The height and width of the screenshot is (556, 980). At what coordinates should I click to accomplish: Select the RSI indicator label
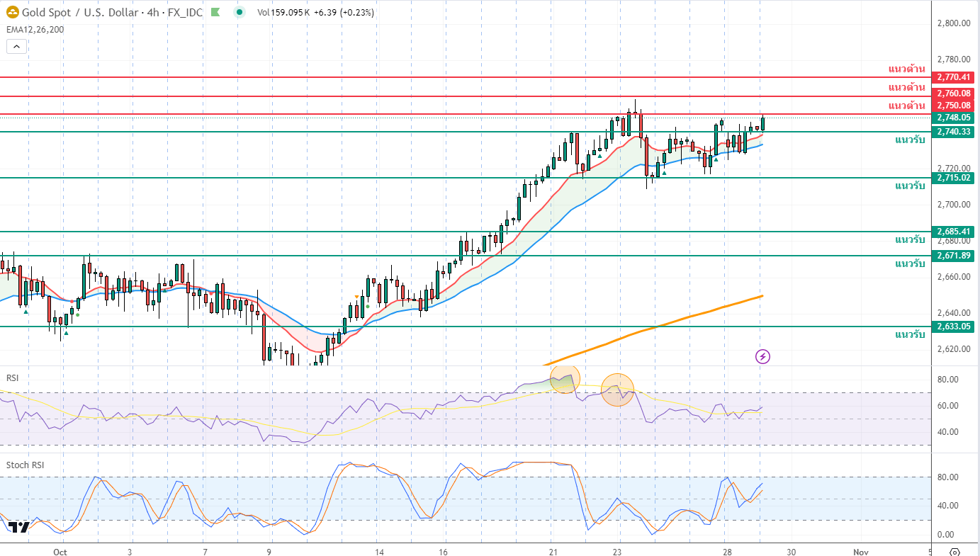(12, 378)
